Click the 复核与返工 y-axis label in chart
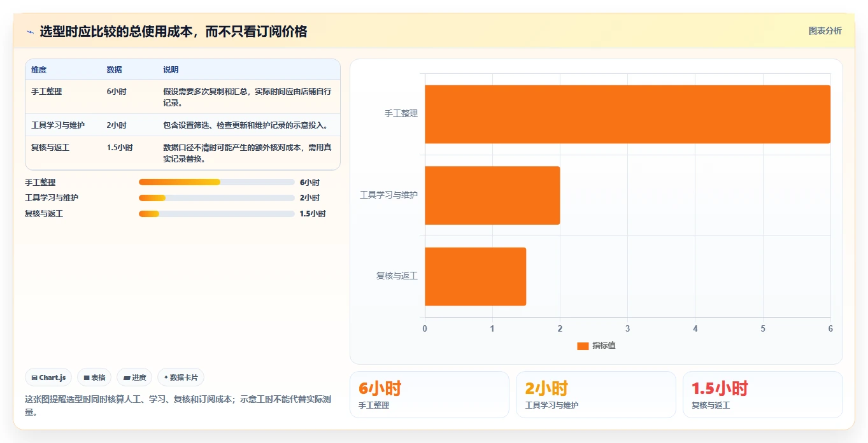Viewport: 868px width, 443px height. click(x=397, y=276)
